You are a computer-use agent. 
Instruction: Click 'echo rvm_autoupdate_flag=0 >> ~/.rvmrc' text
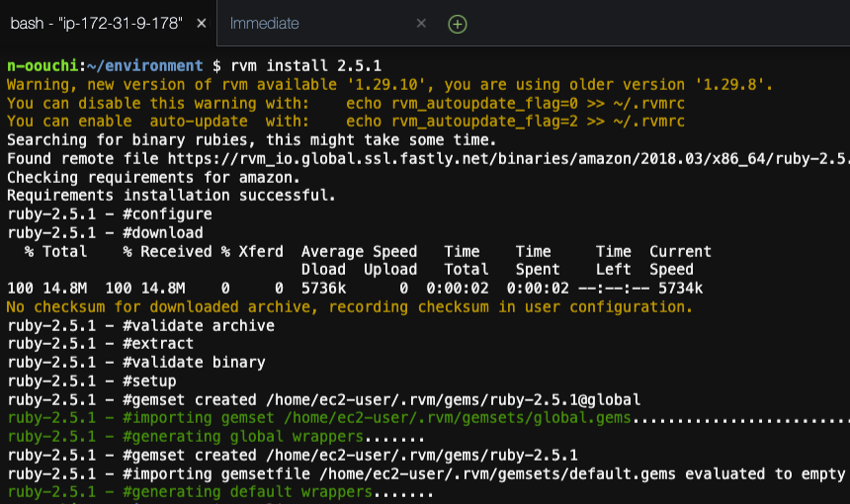[x=515, y=103]
